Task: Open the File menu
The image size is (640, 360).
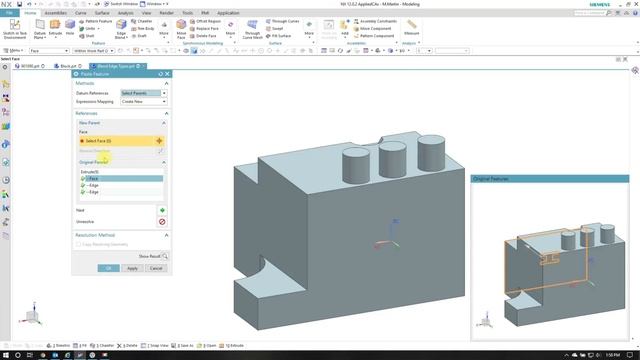Action: [x=9, y=13]
